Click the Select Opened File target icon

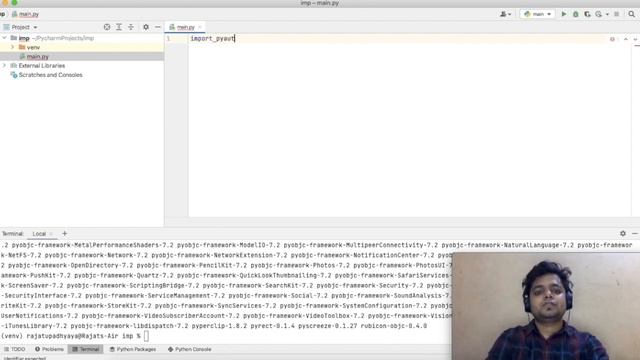107,27
